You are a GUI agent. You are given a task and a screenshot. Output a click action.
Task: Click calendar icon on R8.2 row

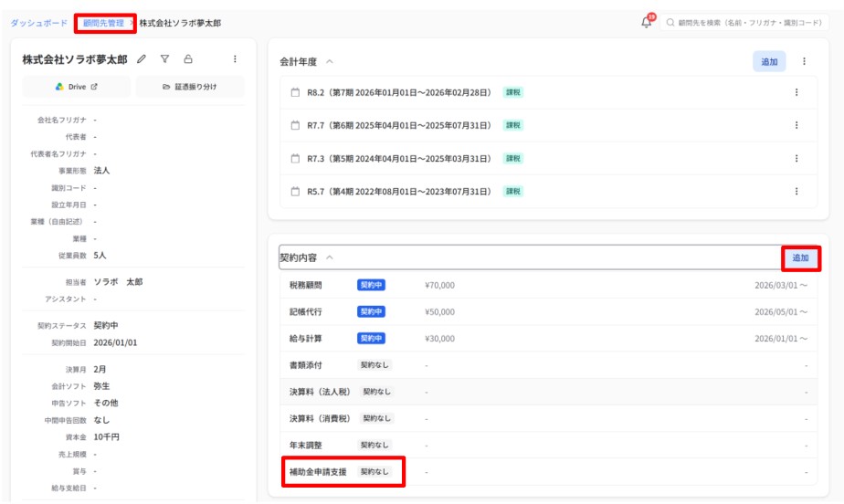coord(295,92)
